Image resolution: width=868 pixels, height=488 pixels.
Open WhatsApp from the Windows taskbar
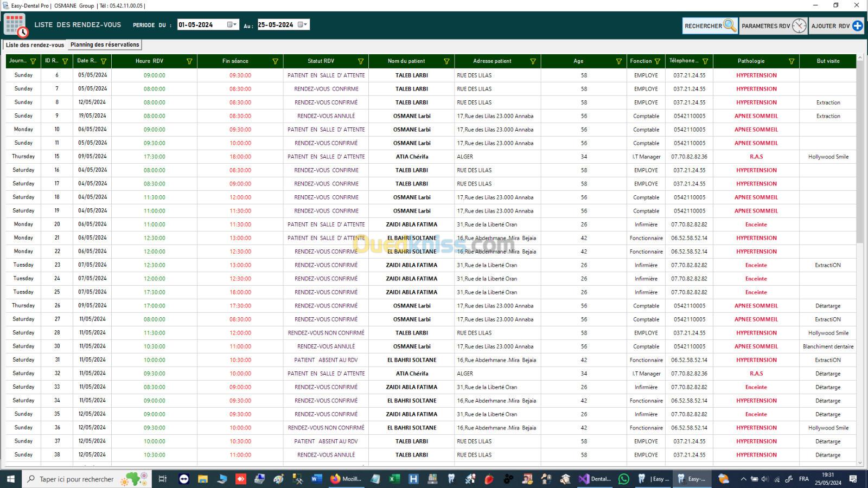(x=623, y=479)
